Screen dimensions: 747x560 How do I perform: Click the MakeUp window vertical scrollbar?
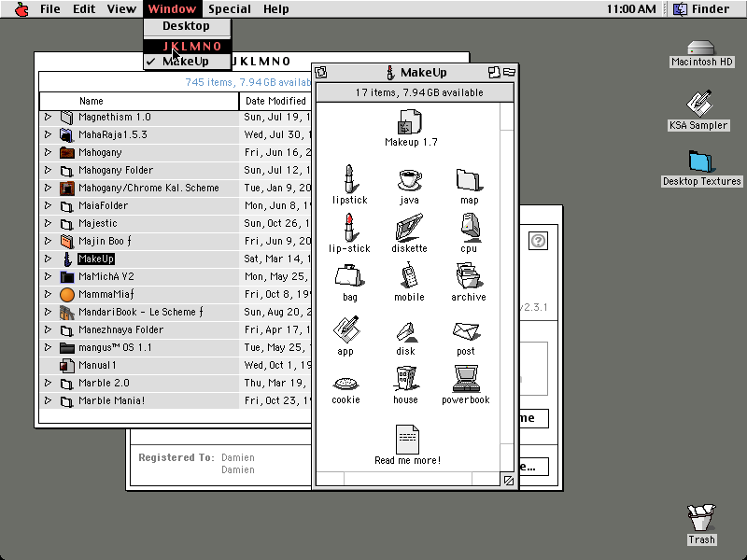click(507, 287)
